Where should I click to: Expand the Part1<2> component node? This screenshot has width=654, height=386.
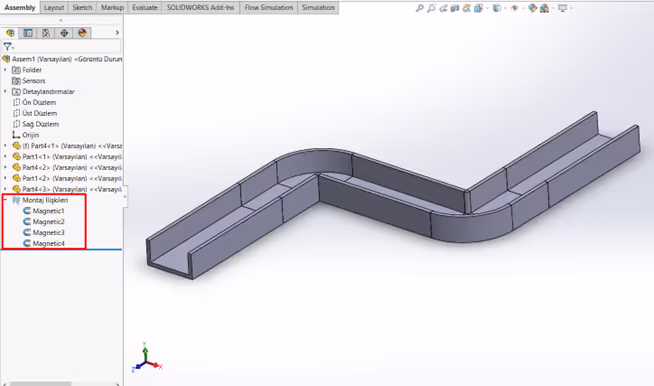5,178
